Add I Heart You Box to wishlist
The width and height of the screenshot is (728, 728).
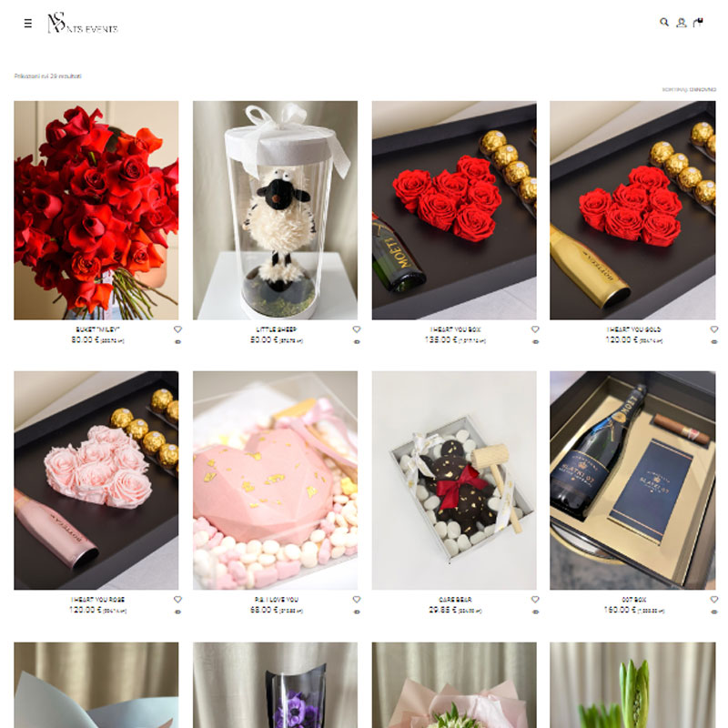coord(535,329)
